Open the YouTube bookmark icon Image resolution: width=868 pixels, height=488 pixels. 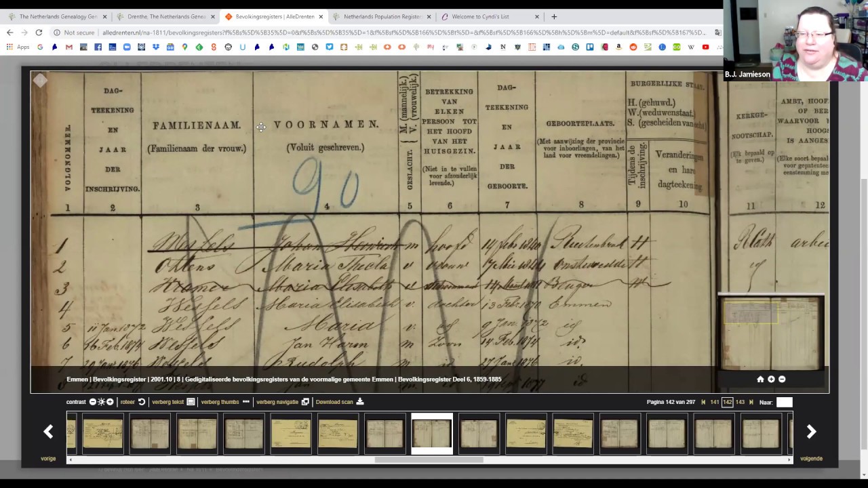click(x=705, y=47)
